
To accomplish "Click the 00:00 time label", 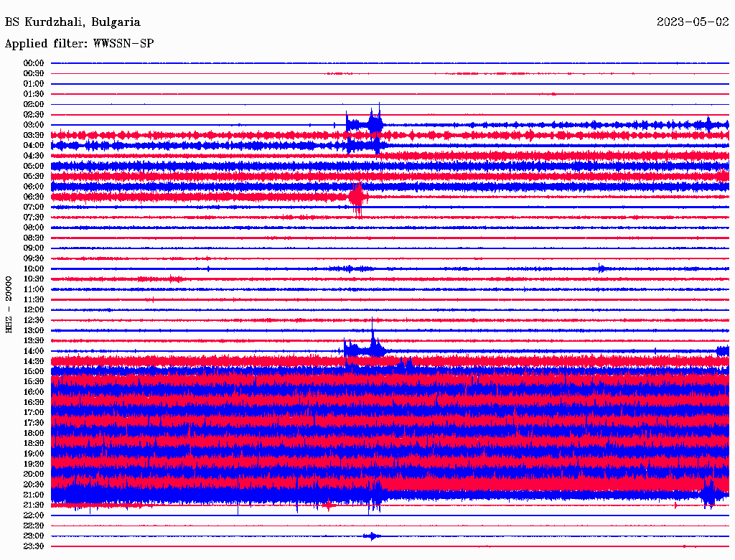I will coord(34,63).
